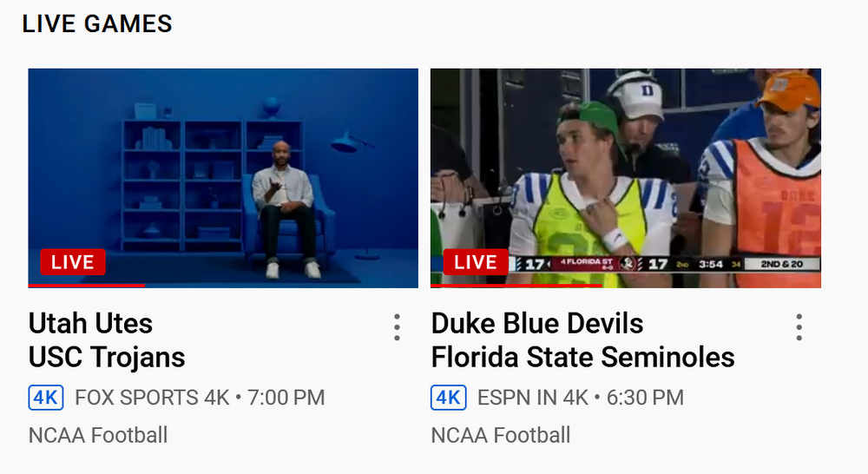Screen dimensions: 868x474
Task: Open the Florida State Seminoles title link
Action: point(582,357)
